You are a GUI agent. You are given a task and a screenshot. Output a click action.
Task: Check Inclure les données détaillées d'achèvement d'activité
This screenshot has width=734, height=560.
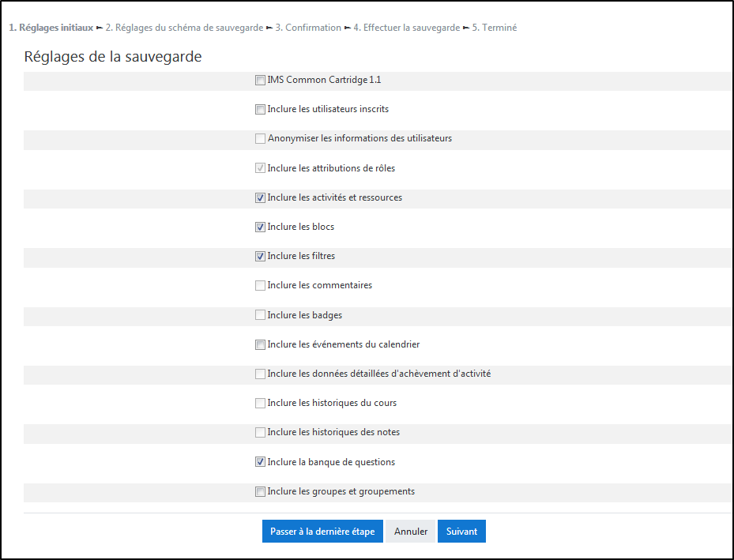click(260, 374)
